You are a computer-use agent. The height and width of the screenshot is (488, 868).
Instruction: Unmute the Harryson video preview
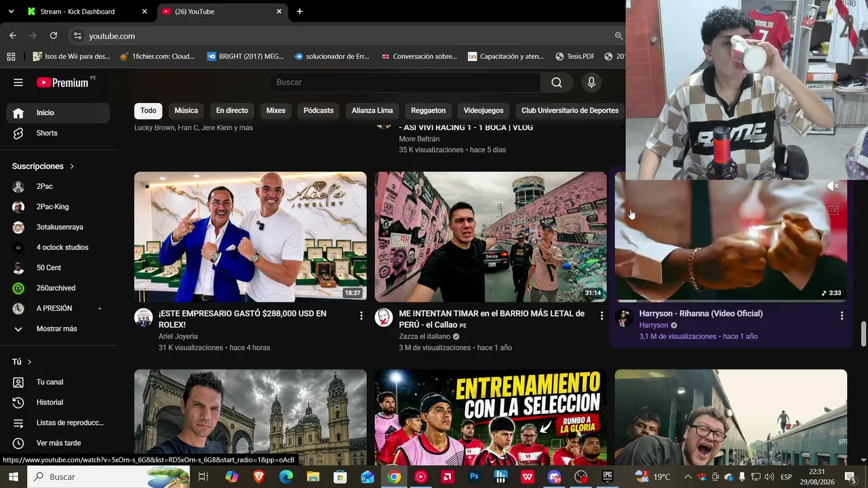coord(833,186)
